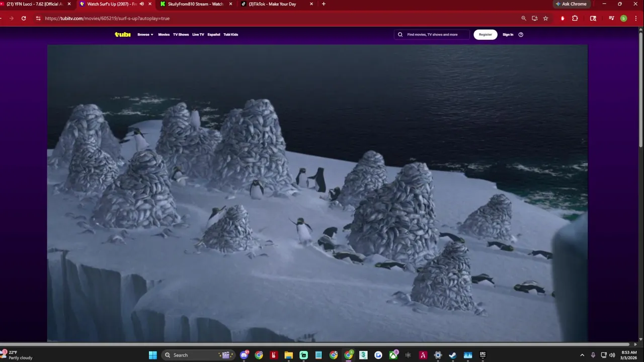Click the Surf's Up video player

317,193
